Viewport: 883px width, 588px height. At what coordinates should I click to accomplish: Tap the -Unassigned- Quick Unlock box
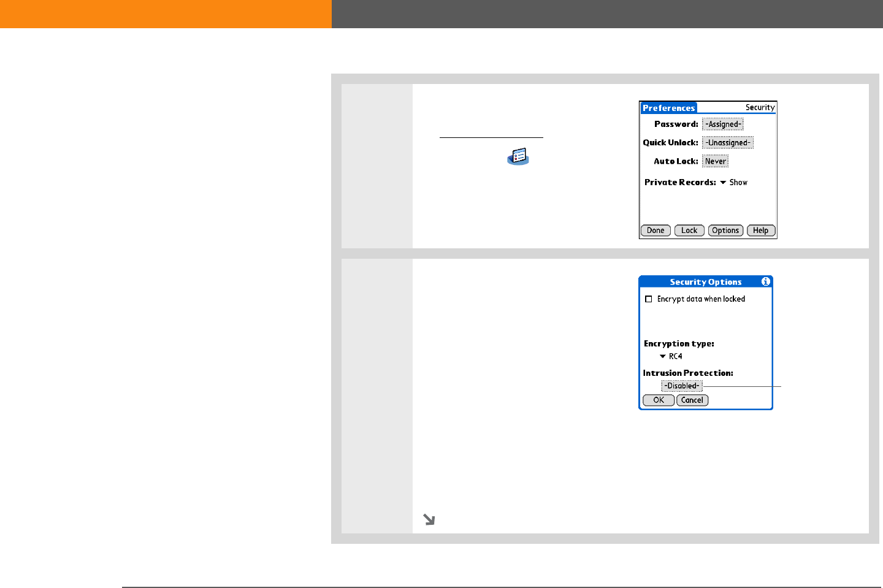728,143
